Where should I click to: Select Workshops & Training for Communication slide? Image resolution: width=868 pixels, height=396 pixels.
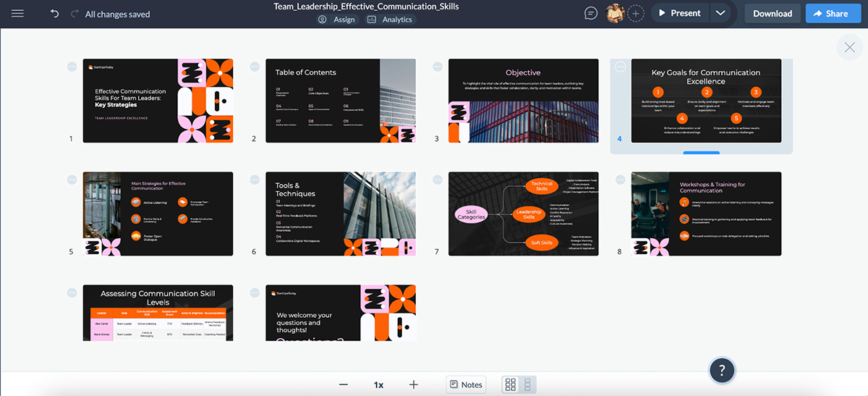pos(706,214)
